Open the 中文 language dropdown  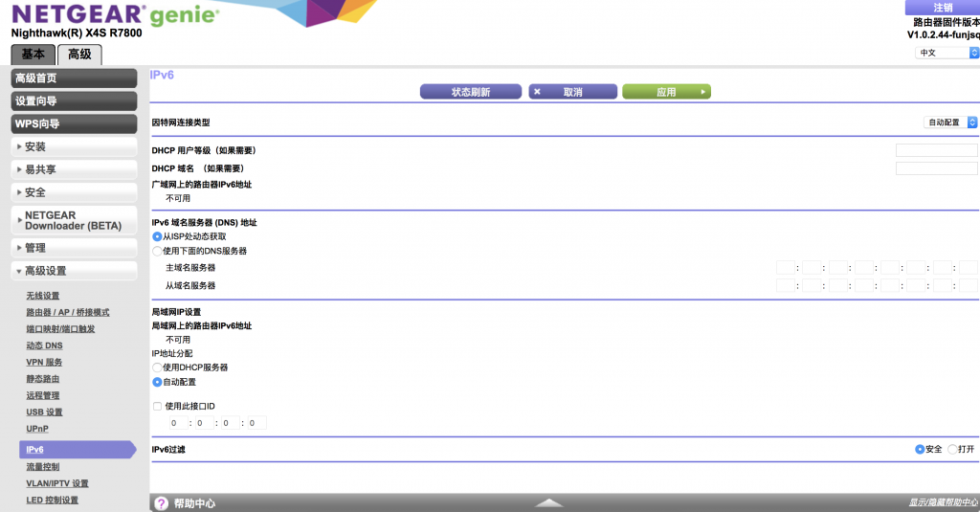pyautogui.click(x=946, y=54)
